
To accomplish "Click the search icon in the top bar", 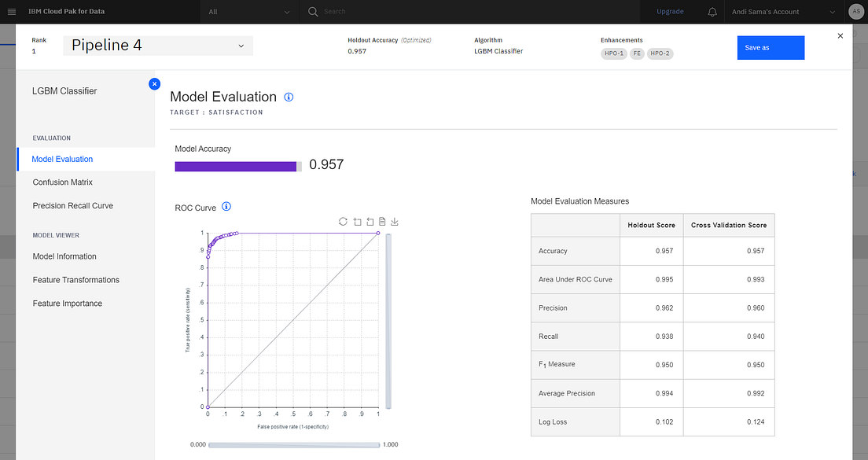I will point(311,11).
